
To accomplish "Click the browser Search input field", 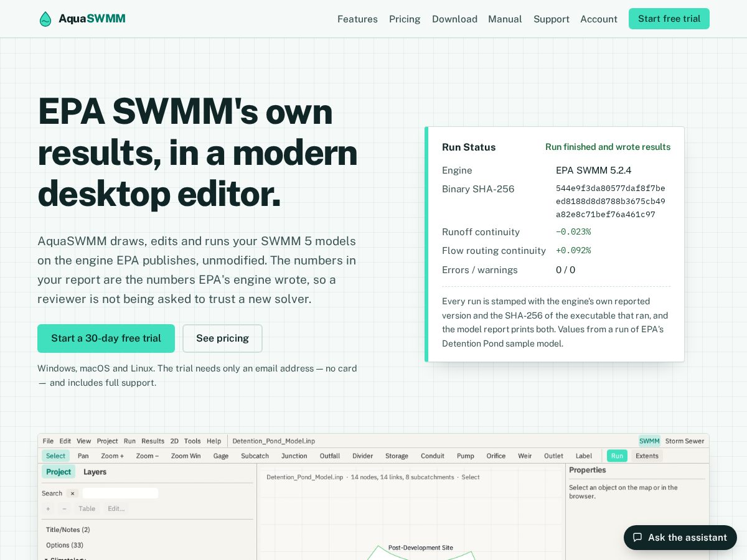I will [120, 493].
